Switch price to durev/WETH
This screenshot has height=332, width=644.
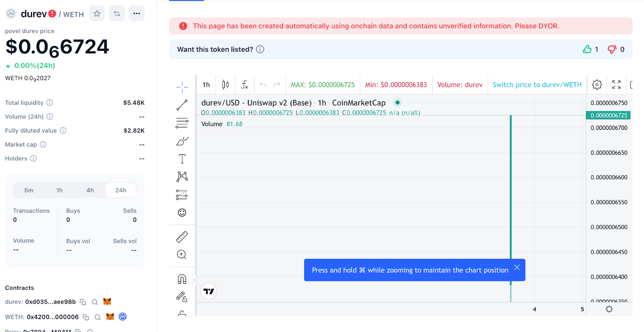(537, 85)
